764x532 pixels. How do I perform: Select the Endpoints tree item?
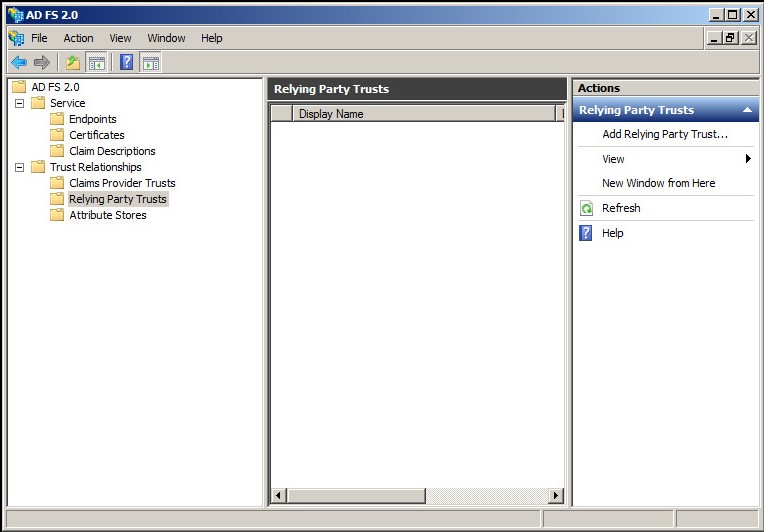pos(93,119)
